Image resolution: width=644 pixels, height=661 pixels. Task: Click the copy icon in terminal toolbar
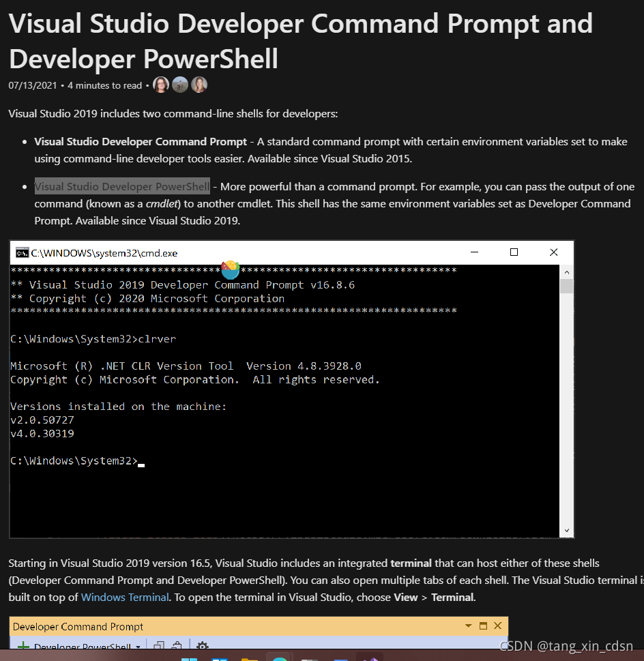click(x=159, y=645)
